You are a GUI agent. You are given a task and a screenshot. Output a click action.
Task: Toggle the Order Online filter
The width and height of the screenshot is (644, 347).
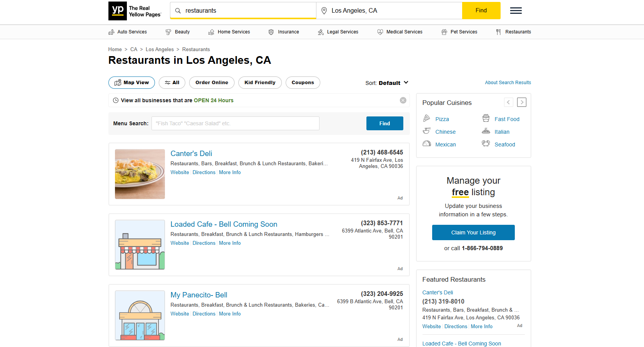(211, 83)
